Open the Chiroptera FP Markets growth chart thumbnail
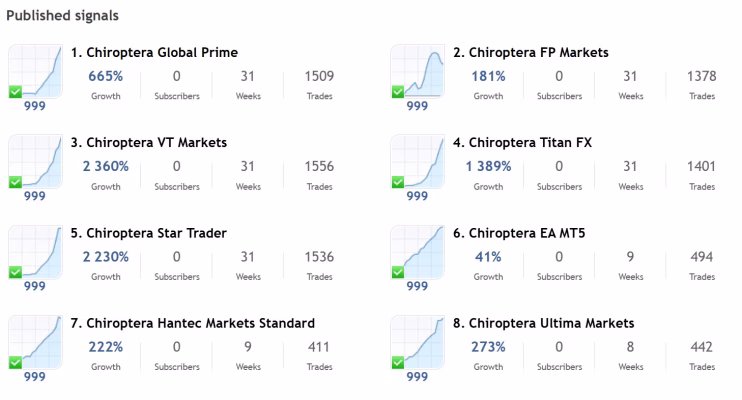Viewport: 742px width, 400px height. tap(417, 71)
